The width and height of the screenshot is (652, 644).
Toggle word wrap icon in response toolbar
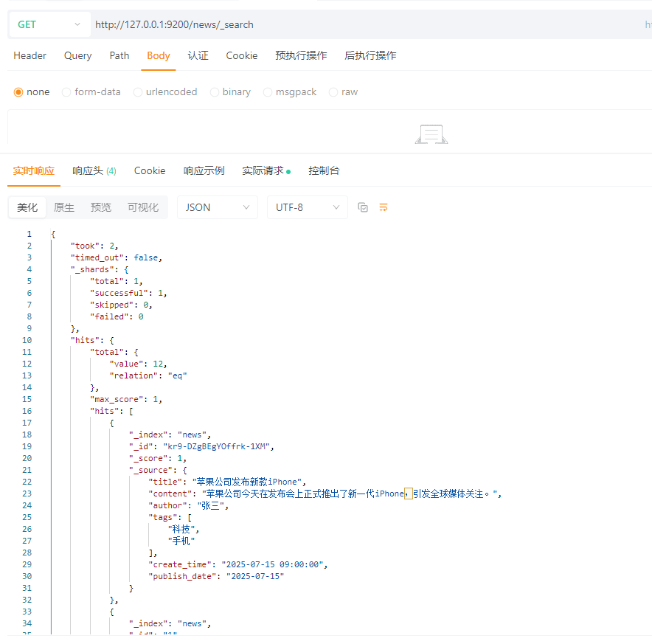click(384, 207)
